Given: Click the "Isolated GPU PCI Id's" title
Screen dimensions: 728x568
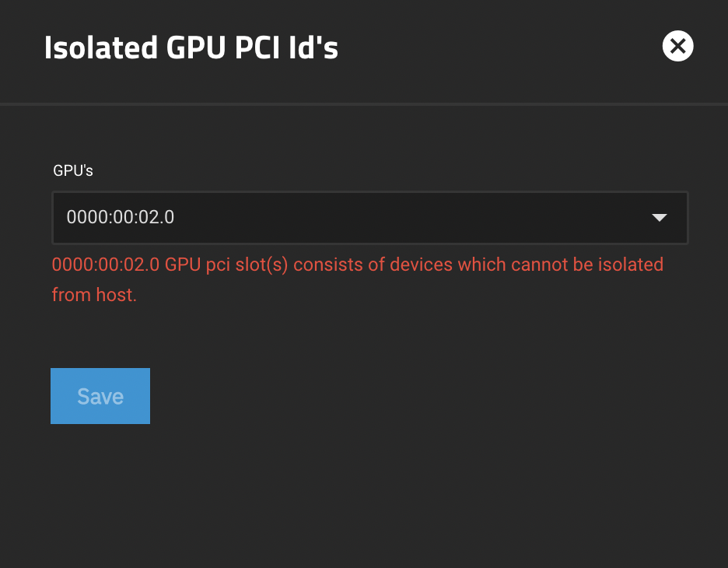Looking at the screenshot, I should (x=191, y=48).
